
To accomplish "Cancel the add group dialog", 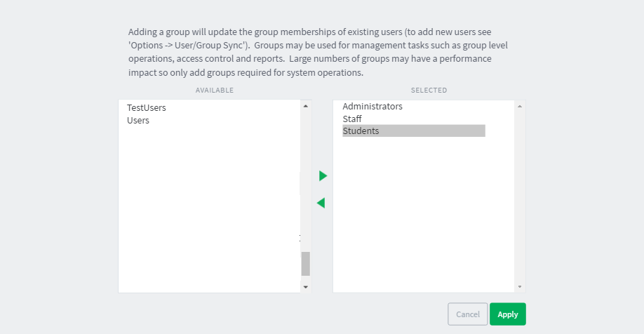I will pyautogui.click(x=468, y=314).
